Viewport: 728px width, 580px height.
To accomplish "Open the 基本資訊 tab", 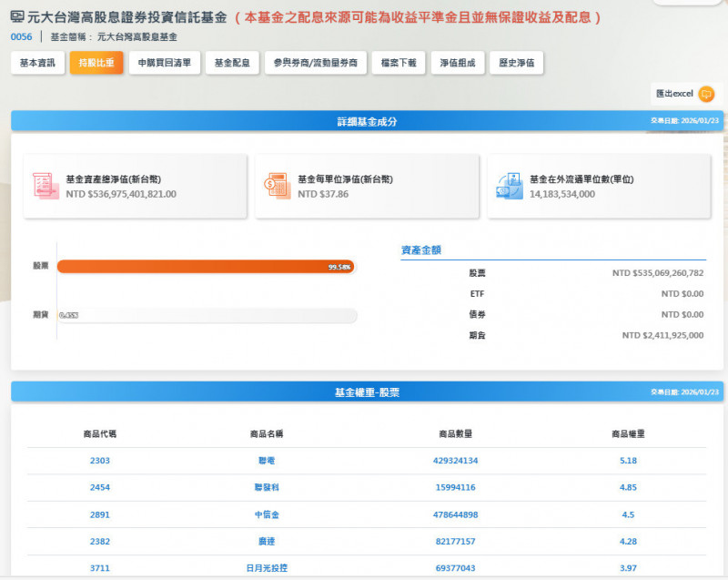I will click(x=37, y=63).
